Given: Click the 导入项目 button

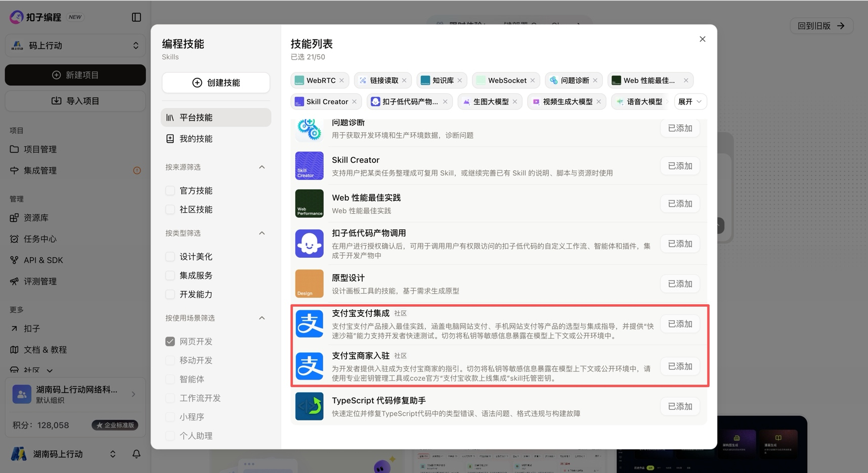Looking at the screenshot, I should [x=75, y=101].
